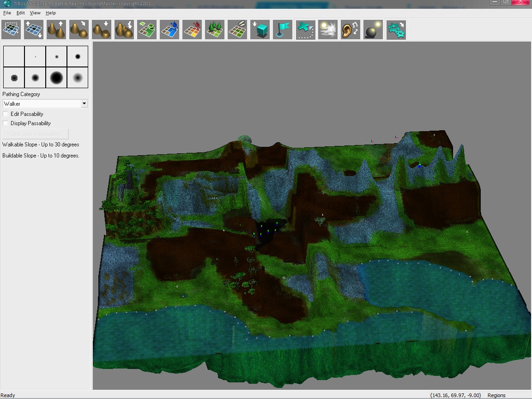This screenshot has height=399, width=532.
Task: Pick the octagonal brush shape
Action: [x=14, y=78]
